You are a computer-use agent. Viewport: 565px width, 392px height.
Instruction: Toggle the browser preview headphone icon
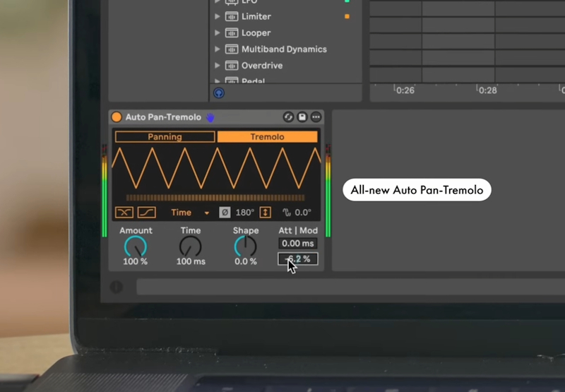(219, 93)
